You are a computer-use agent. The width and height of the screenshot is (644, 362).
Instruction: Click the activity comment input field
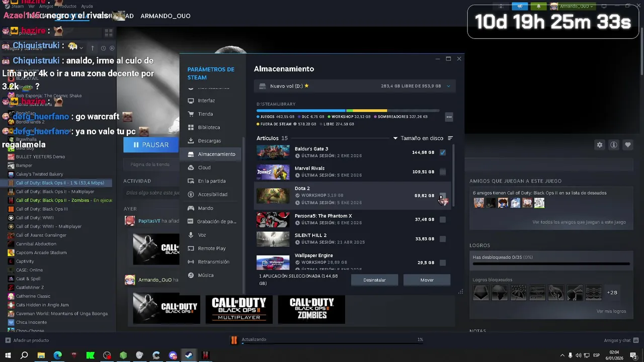coord(151,193)
